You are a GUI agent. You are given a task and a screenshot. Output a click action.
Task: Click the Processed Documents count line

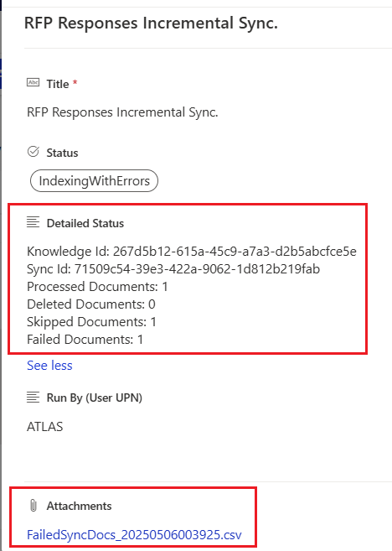pos(97,287)
